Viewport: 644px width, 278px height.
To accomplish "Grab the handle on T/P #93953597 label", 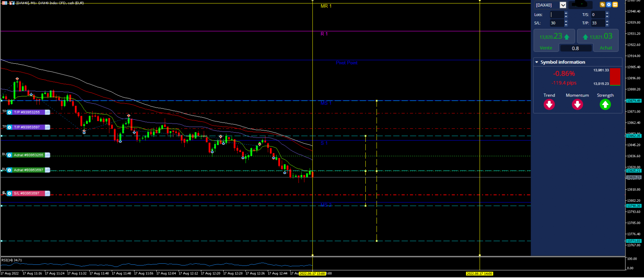I will [x=47, y=127].
